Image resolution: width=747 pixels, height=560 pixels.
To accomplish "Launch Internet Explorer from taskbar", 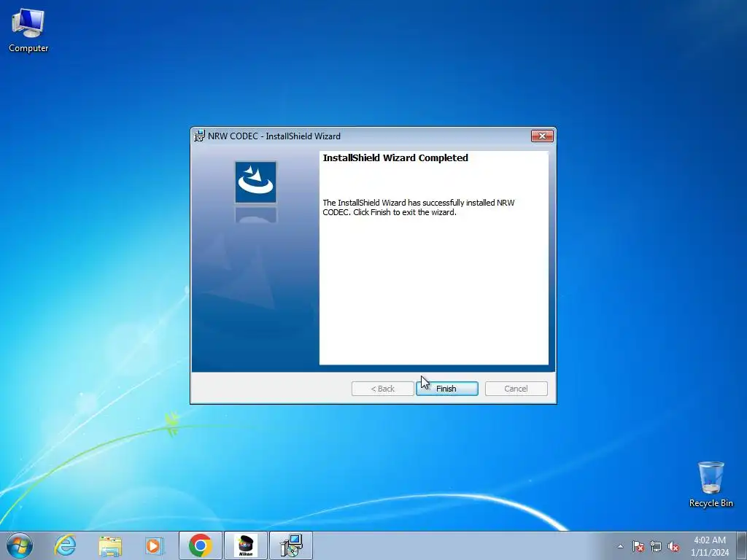I will [x=65, y=545].
